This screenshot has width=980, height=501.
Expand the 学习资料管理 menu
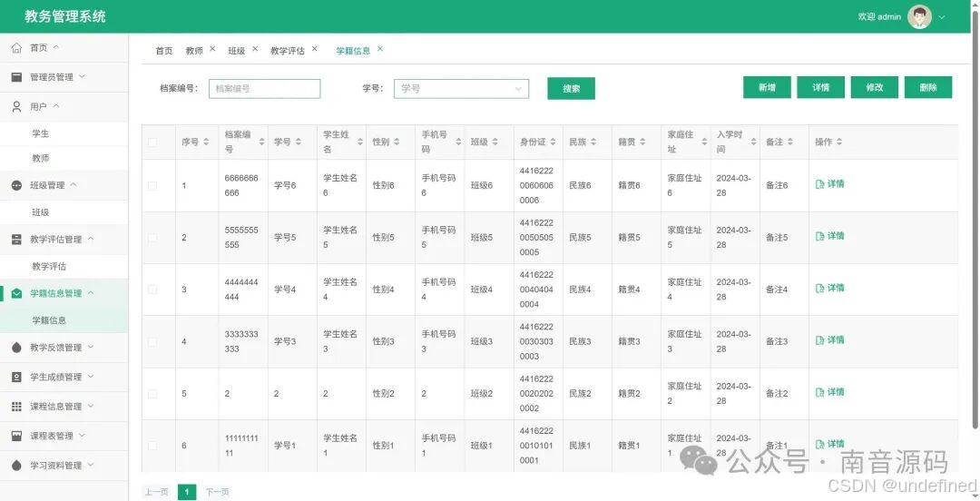tap(91, 465)
